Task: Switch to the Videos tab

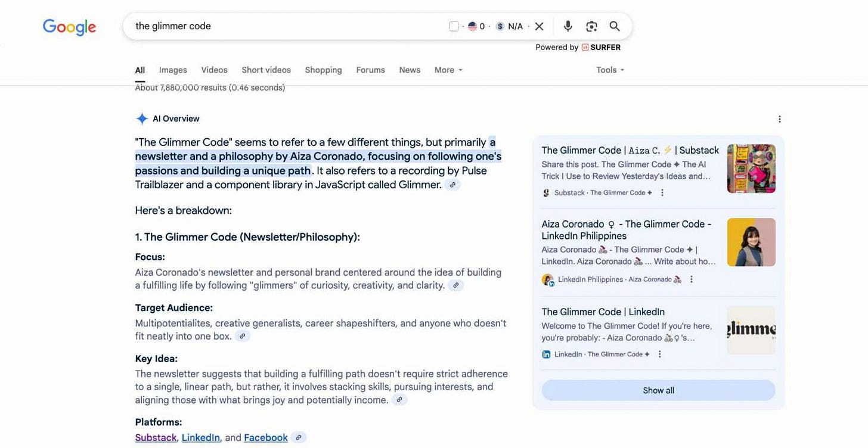Action: [214, 70]
